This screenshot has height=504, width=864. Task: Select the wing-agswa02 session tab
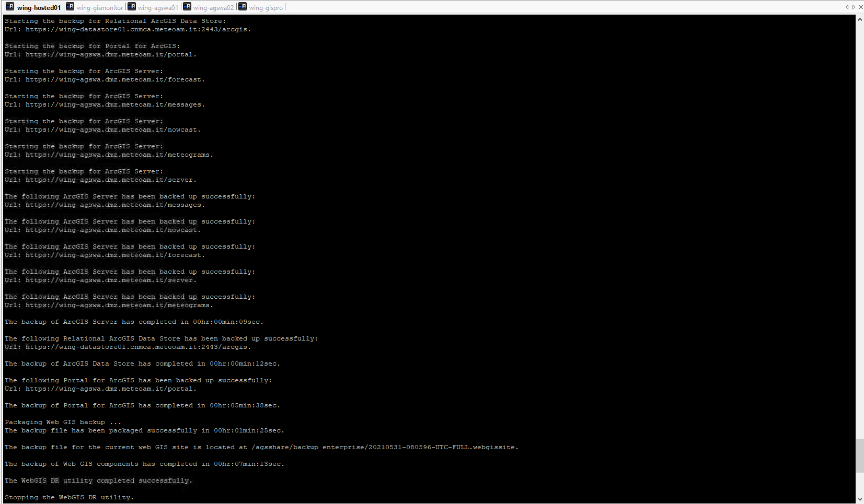(209, 7)
